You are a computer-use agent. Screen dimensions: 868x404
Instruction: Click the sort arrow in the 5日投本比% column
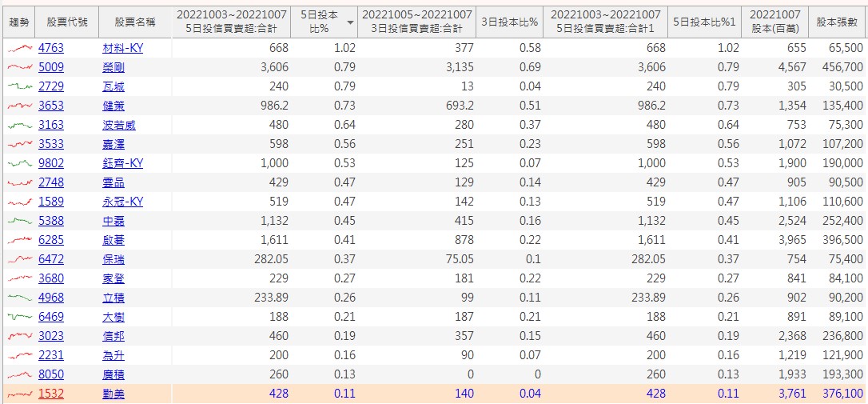coord(349,23)
